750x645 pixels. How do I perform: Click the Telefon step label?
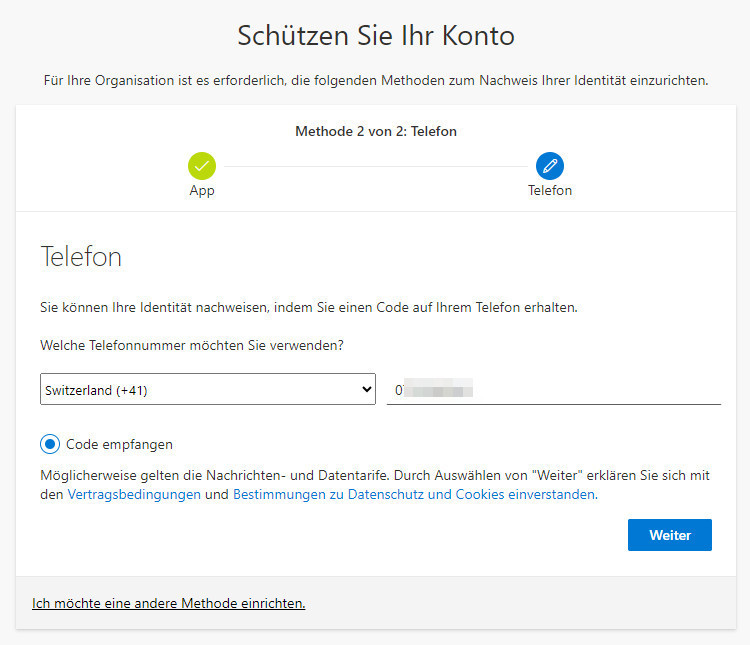click(x=549, y=190)
